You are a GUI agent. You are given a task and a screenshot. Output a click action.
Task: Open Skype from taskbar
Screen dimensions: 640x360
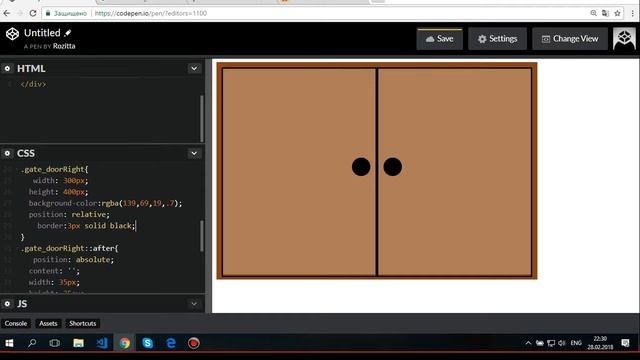tap(148, 343)
